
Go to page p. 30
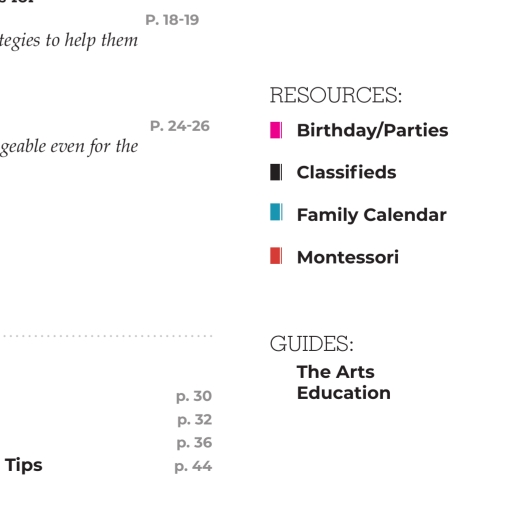pos(194,396)
